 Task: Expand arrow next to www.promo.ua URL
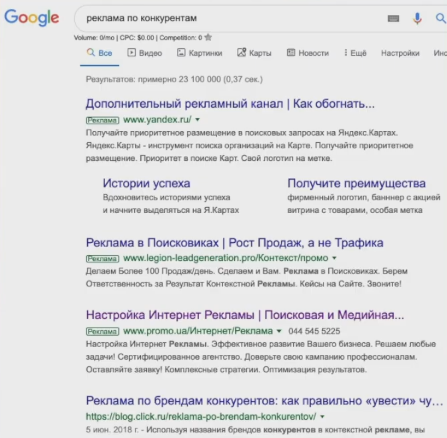tap(279, 331)
